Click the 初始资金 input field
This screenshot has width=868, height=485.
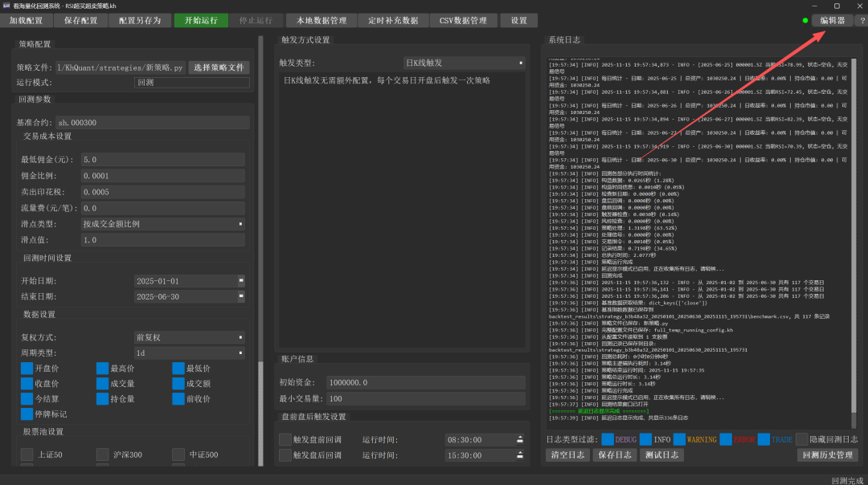click(x=425, y=383)
